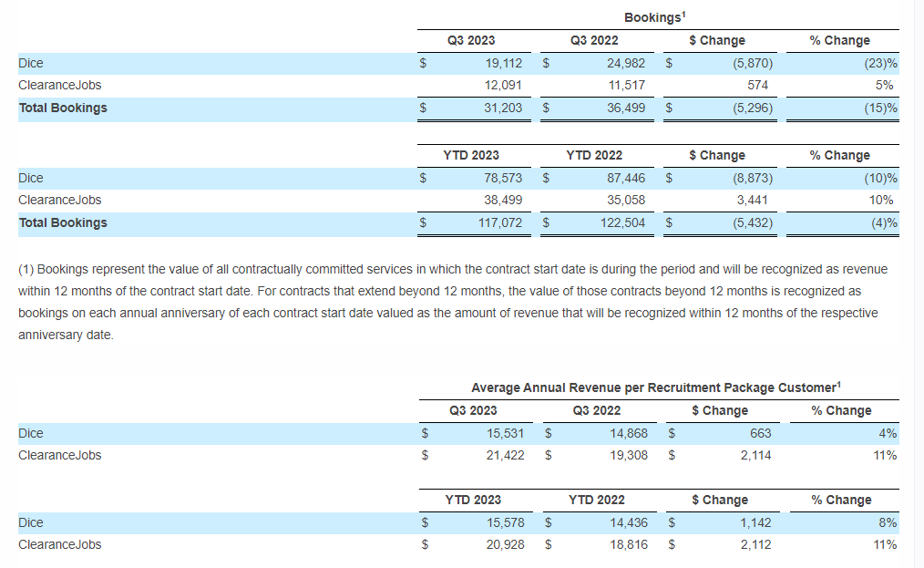The width and height of the screenshot is (924, 568).
Task: Click the 8% change for Dice
Action: 888,522
